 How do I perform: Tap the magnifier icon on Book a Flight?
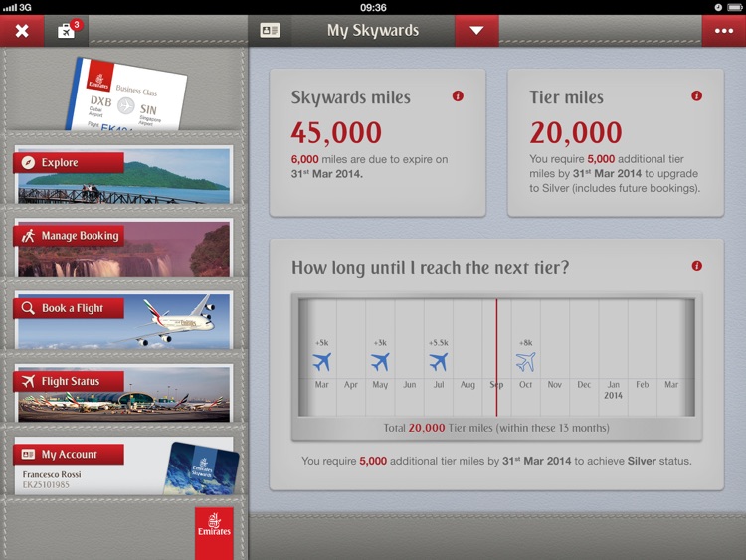(28, 308)
